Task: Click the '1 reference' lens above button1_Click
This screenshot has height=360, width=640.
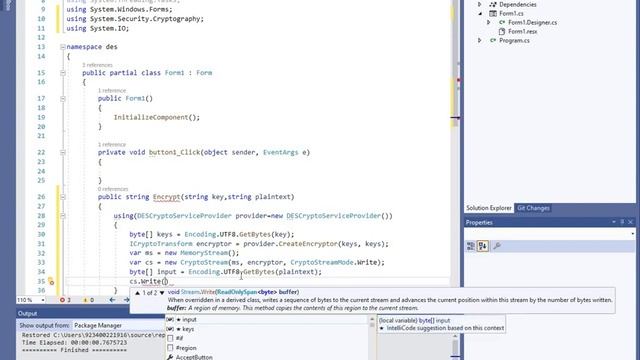Action: (112, 144)
